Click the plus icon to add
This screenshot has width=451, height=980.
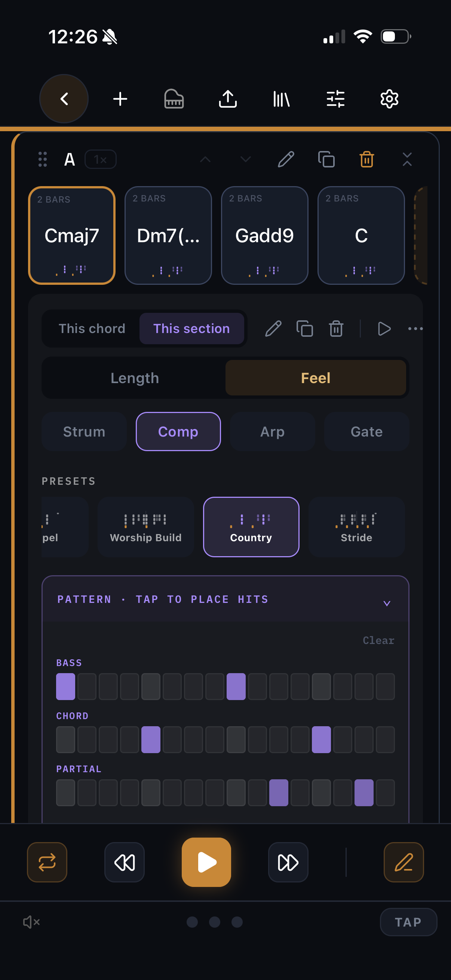(x=120, y=99)
